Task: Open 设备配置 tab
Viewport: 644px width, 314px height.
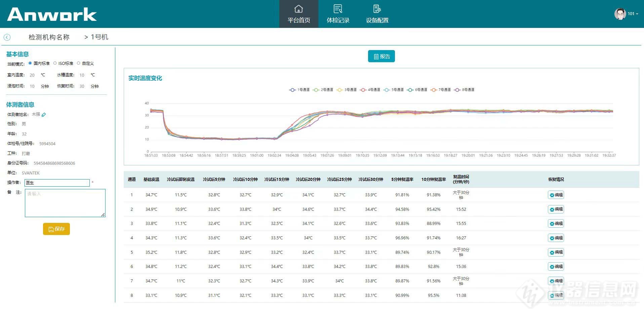Action: [x=377, y=14]
